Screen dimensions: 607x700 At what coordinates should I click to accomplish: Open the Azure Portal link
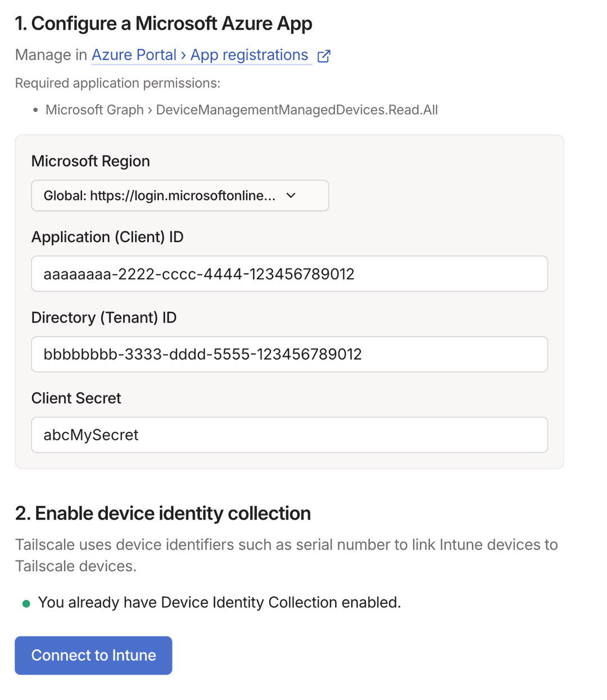coord(134,55)
